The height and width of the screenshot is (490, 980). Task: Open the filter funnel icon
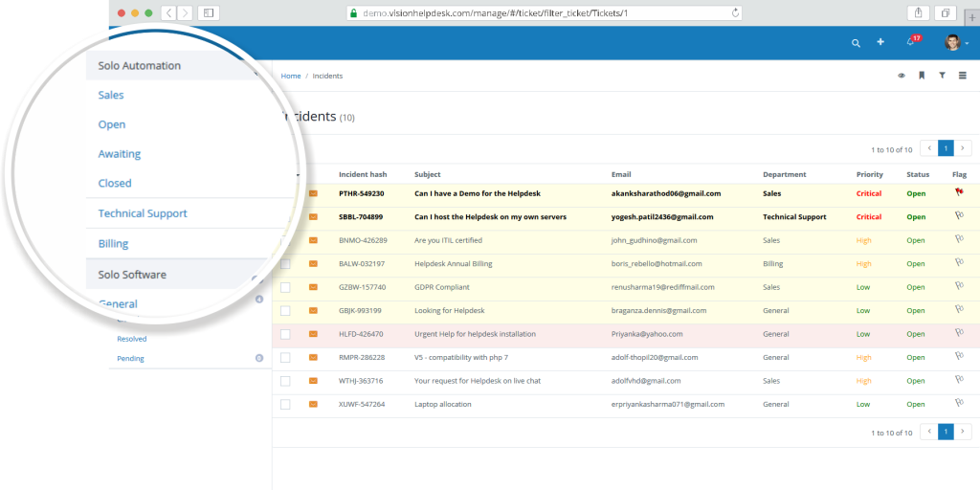click(942, 76)
